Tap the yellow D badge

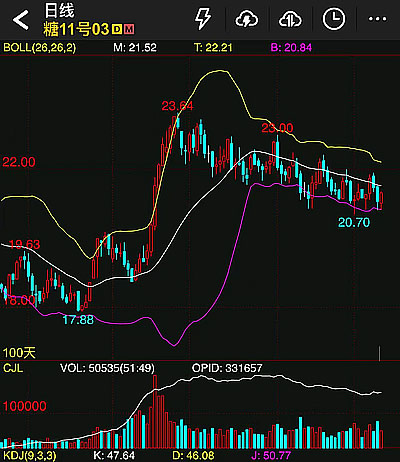[x=117, y=29]
